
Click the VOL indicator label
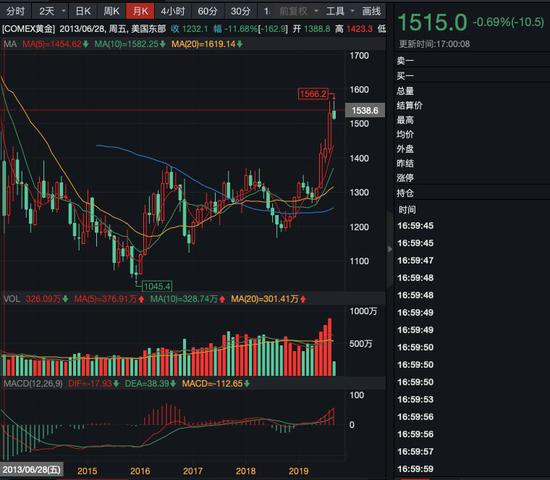click(x=12, y=299)
